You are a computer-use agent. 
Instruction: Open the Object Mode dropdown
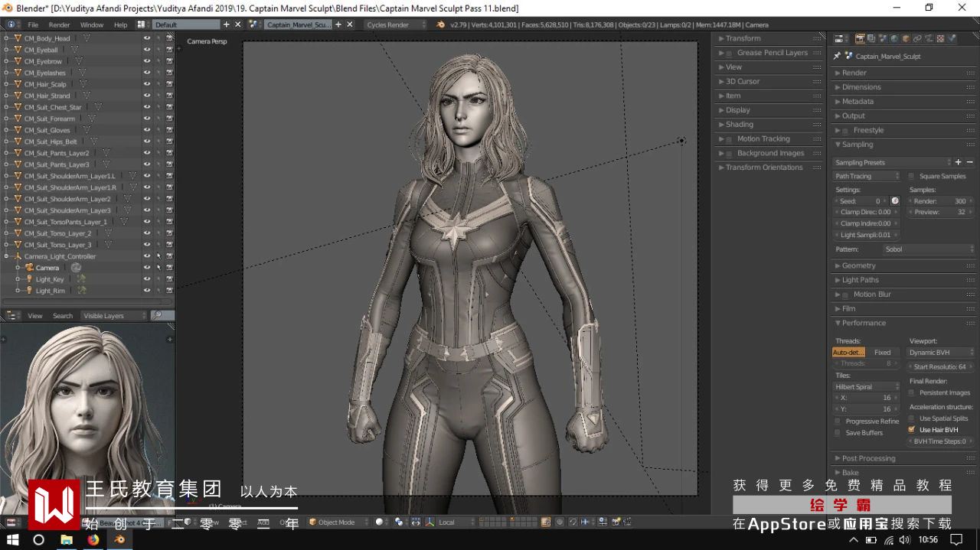click(x=338, y=522)
